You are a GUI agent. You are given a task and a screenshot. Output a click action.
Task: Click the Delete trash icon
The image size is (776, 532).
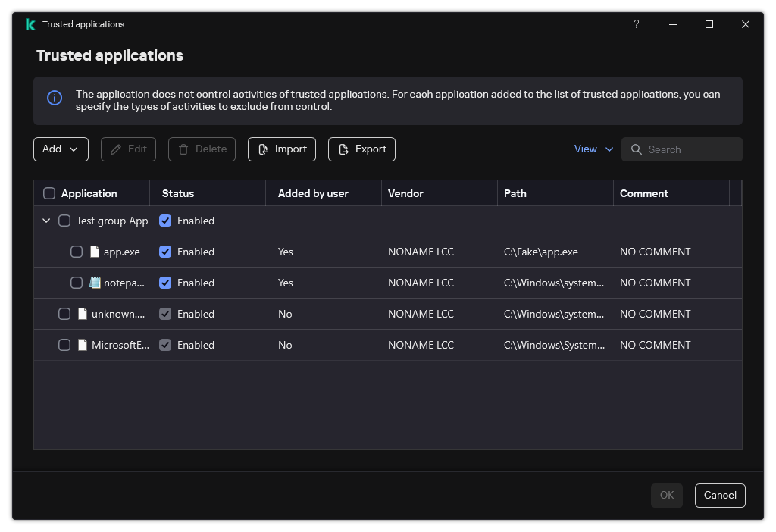(x=182, y=149)
